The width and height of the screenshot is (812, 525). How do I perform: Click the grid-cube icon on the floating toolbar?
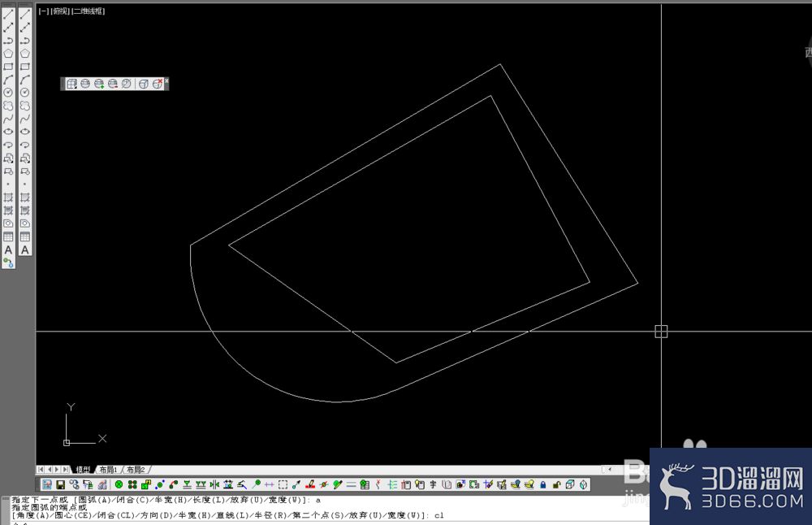[x=71, y=84]
